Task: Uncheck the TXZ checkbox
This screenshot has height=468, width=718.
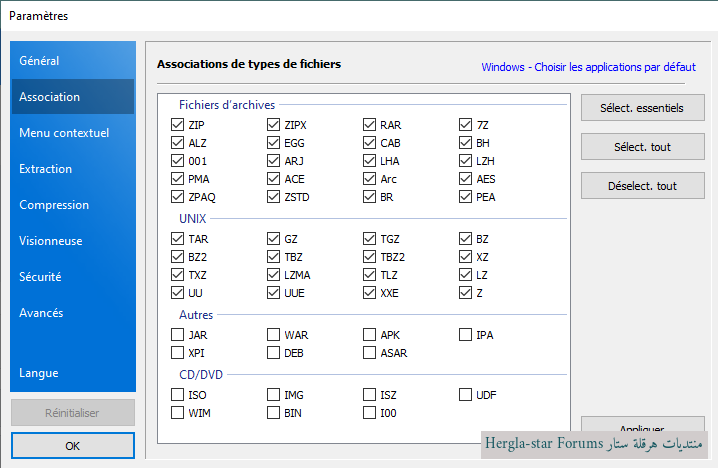Action: (x=177, y=275)
